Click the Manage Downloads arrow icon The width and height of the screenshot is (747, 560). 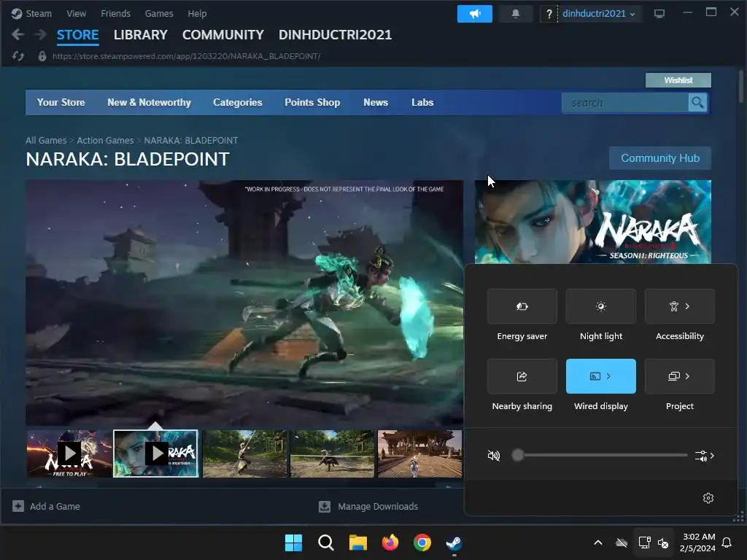tap(325, 506)
